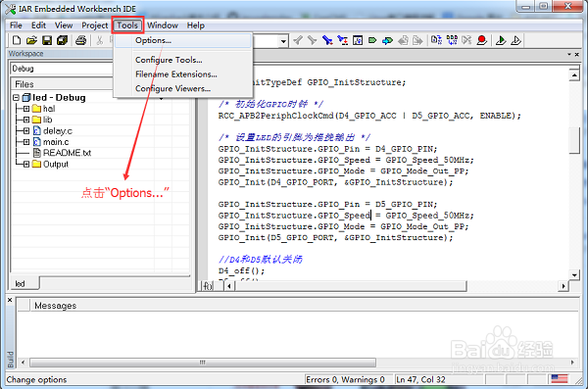The height and width of the screenshot is (389, 588).
Task: Open the Find tool in toolbar
Action: pos(327,40)
